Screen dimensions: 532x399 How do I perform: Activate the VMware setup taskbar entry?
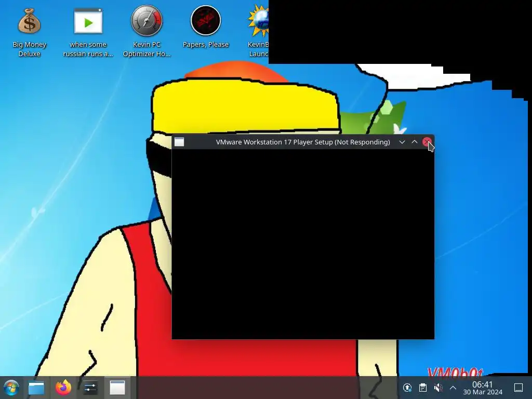pyautogui.click(x=117, y=388)
